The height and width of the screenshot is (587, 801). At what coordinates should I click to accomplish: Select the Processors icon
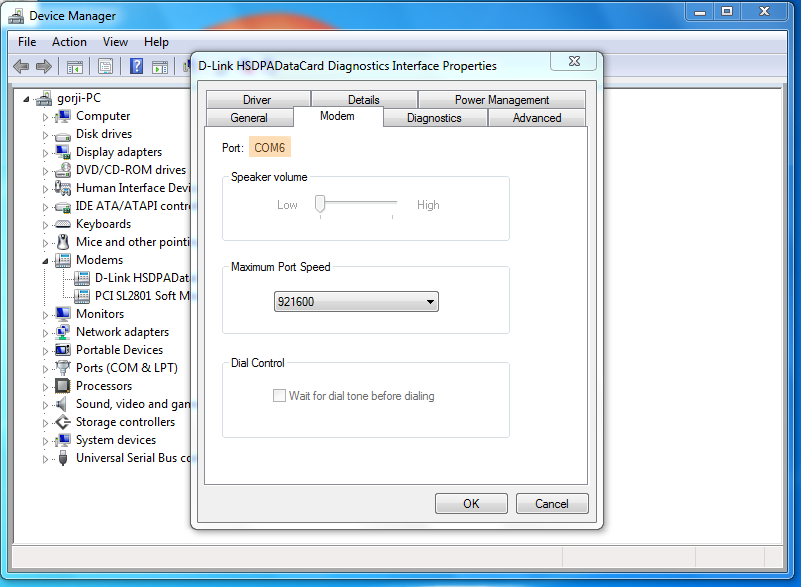63,386
